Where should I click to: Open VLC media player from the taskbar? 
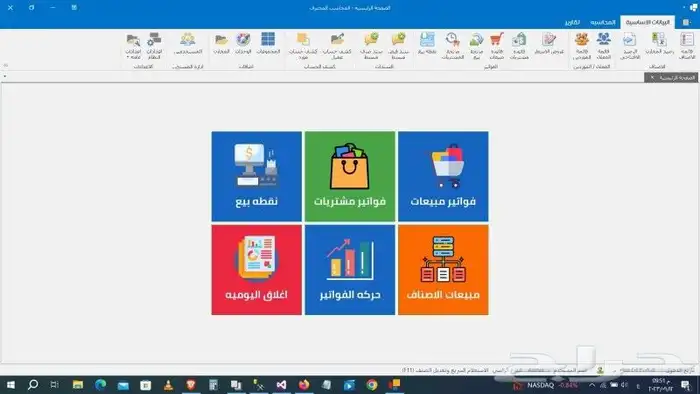168,385
